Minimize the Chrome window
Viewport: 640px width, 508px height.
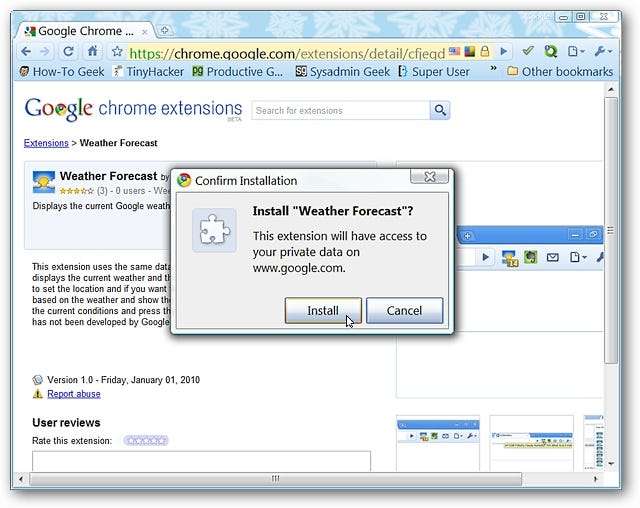point(564,18)
